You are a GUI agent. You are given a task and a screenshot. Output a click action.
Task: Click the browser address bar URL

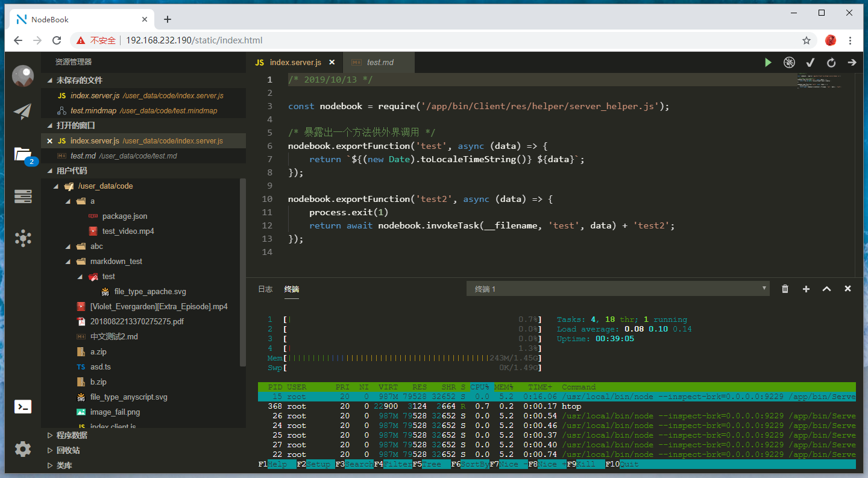pos(194,40)
